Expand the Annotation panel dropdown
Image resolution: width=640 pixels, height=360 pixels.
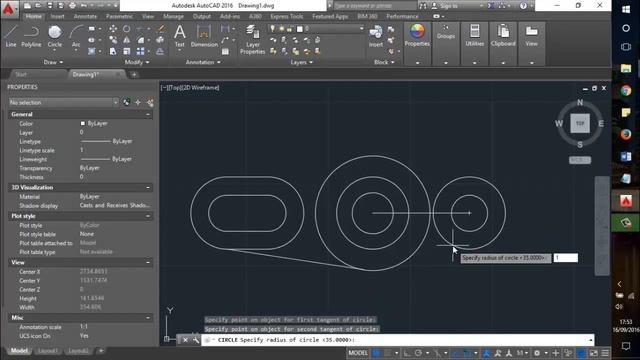click(x=203, y=62)
